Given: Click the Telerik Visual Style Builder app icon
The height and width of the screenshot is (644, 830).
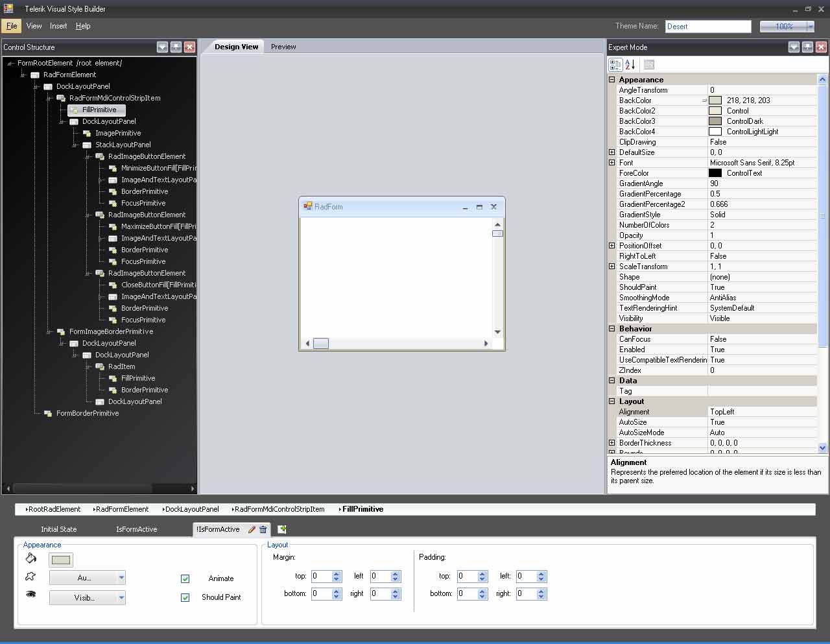Looking at the screenshot, I should coord(8,8).
